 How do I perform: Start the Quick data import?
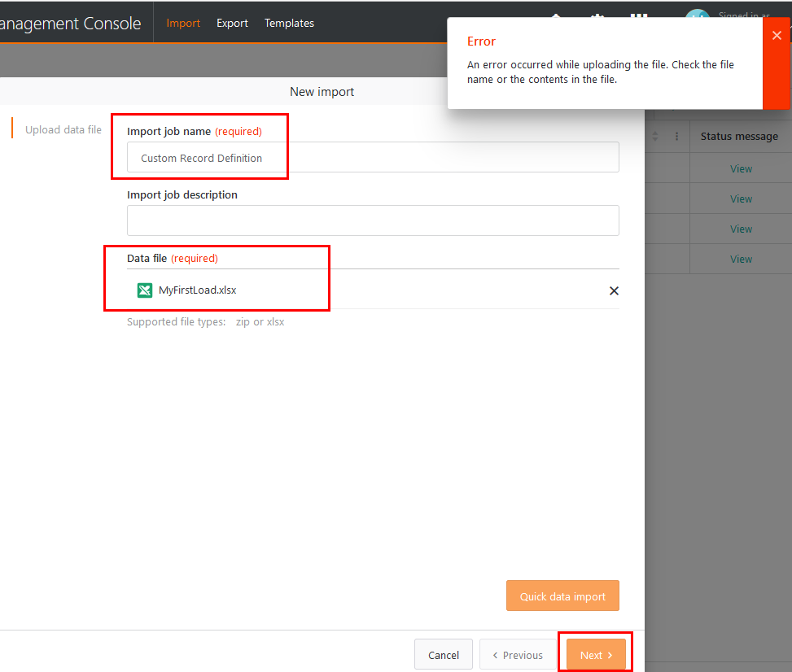click(x=562, y=596)
